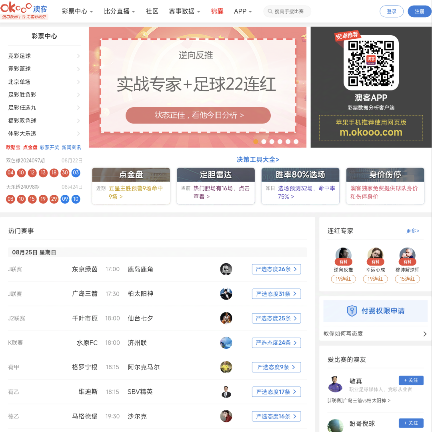Expand the 北京单场 sidebar chevron
432x432 pixels.
[x=78, y=82]
